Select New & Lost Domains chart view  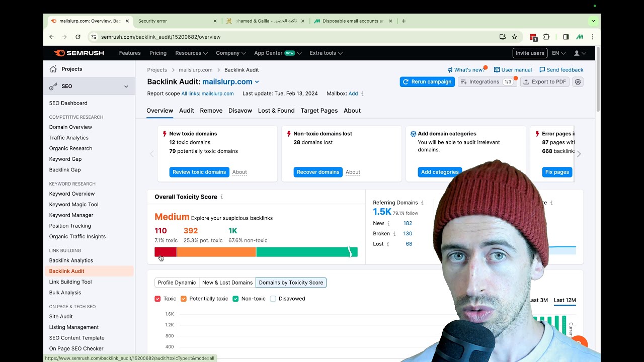coord(227,283)
